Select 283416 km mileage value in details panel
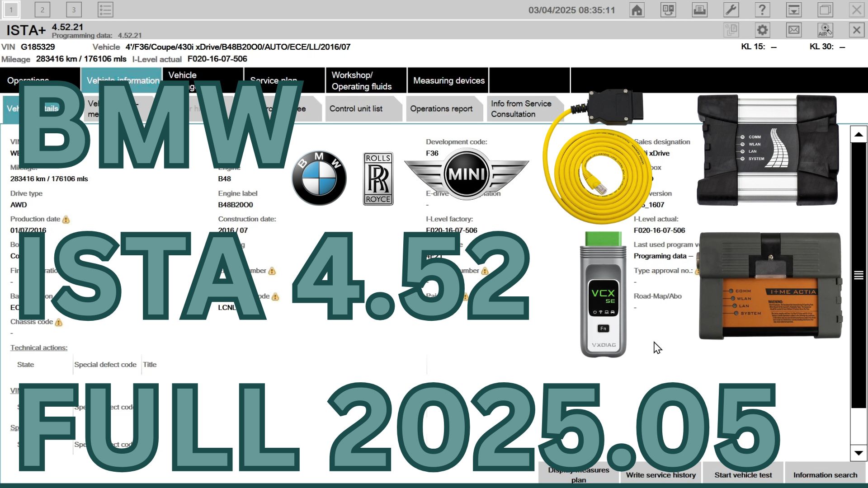This screenshot has width=868, height=488. tap(49, 179)
